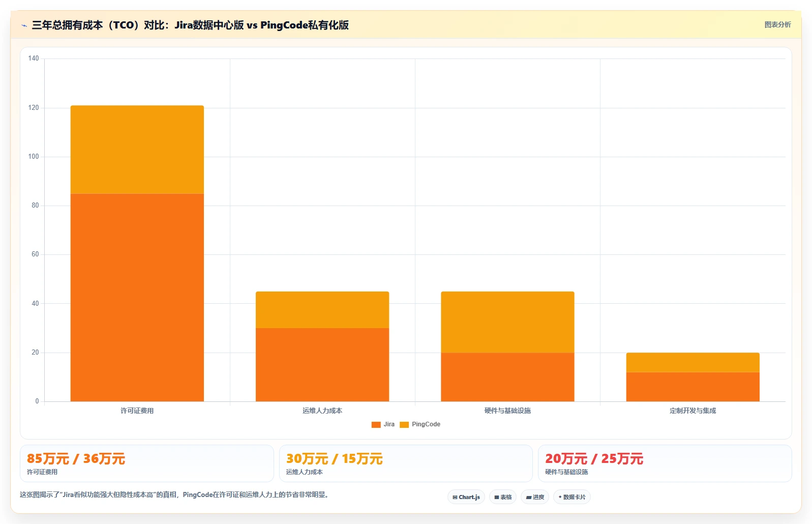Open the 20万元 / 25万元 data card
Viewport: 812px width, 524px height.
pyautogui.click(x=665, y=463)
